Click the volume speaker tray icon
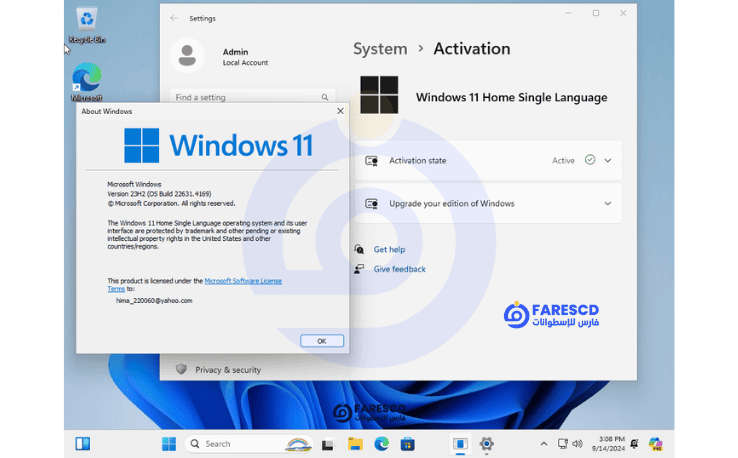The image size is (738, 458). pyautogui.click(x=578, y=444)
